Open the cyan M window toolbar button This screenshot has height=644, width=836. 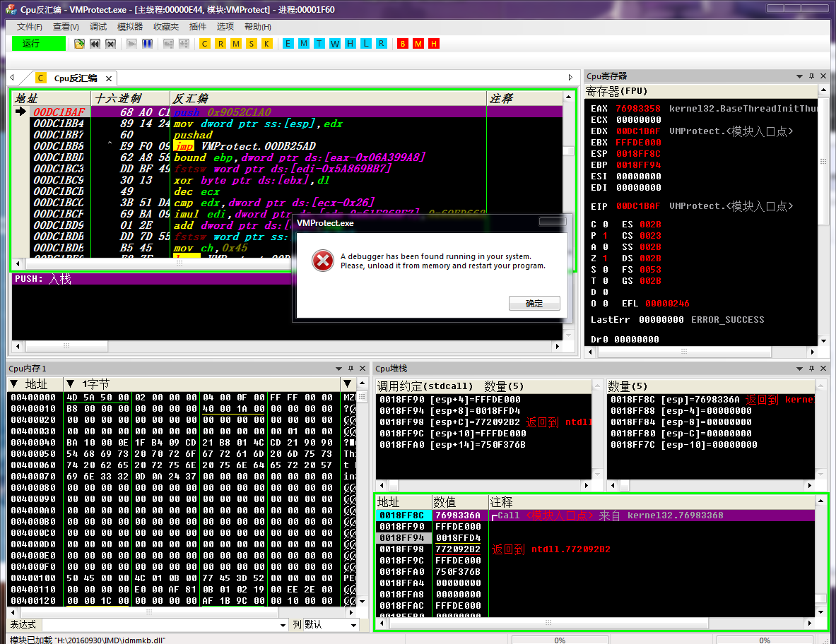point(303,44)
